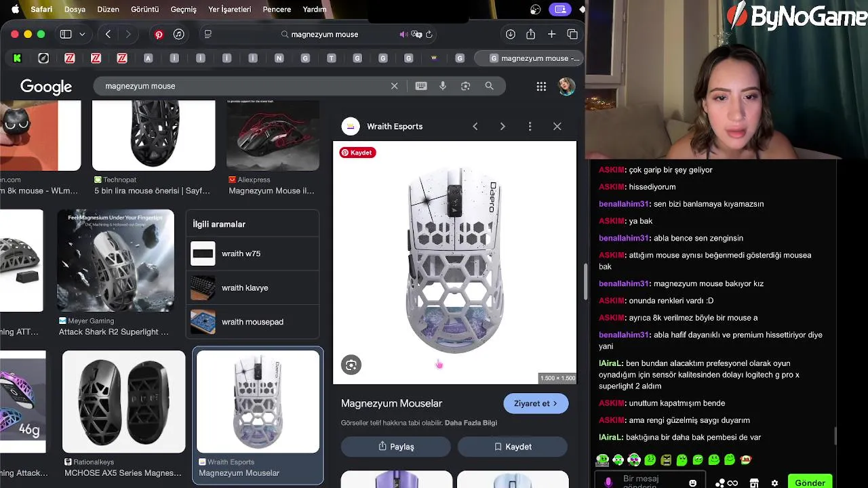Click the Google logo

coord(46,87)
